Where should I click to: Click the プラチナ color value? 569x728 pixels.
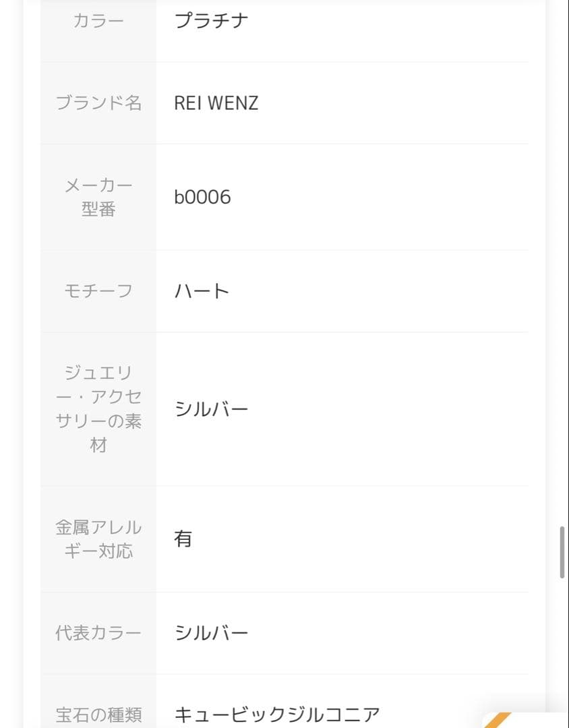tap(212, 21)
